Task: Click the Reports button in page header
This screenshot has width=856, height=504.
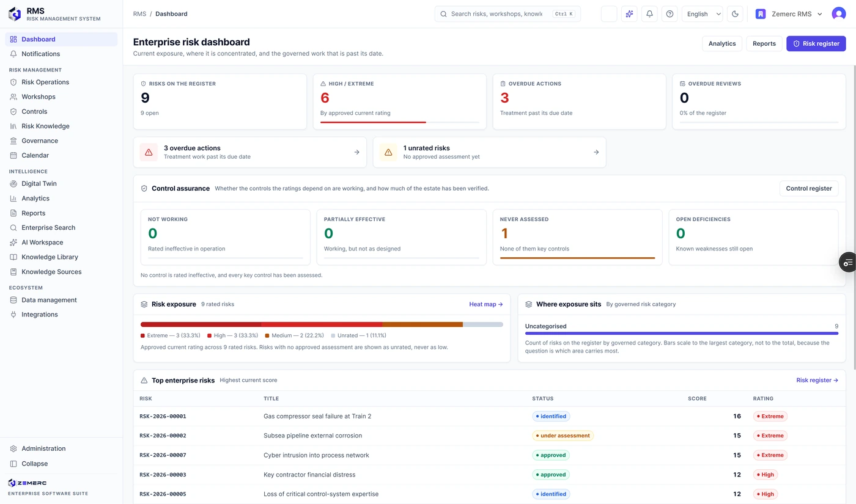Action: pyautogui.click(x=764, y=43)
